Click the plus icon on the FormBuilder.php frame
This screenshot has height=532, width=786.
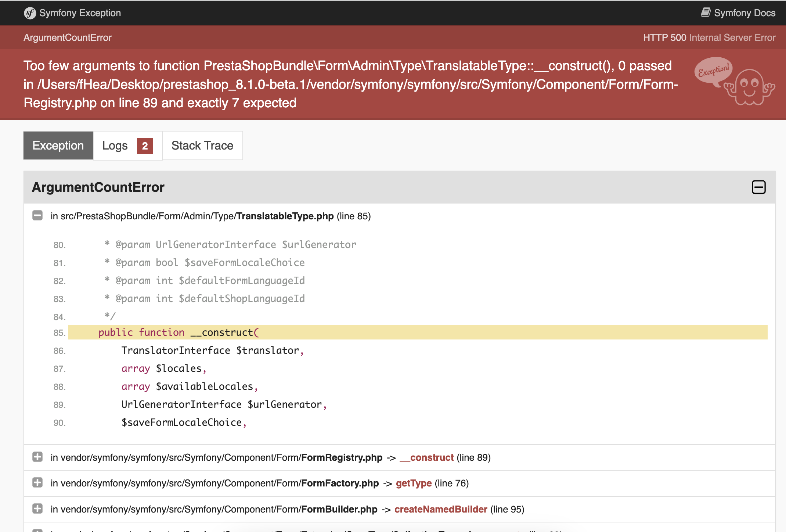tap(37, 509)
